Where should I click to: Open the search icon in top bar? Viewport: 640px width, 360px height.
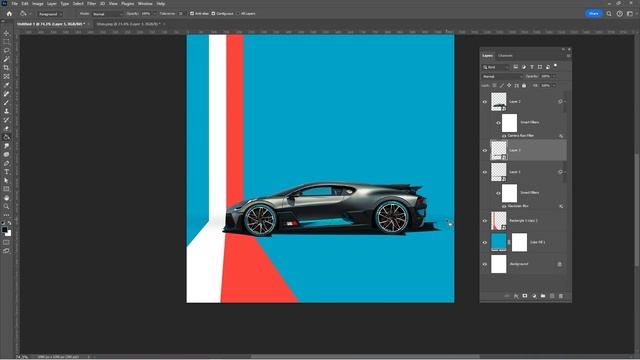tap(609, 13)
